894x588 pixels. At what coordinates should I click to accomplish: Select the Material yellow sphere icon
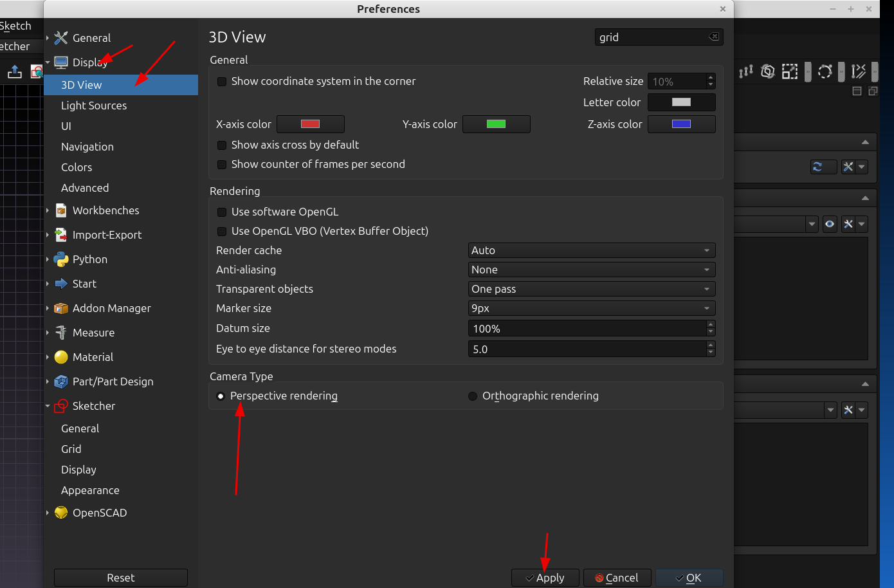[x=61, y=357]
